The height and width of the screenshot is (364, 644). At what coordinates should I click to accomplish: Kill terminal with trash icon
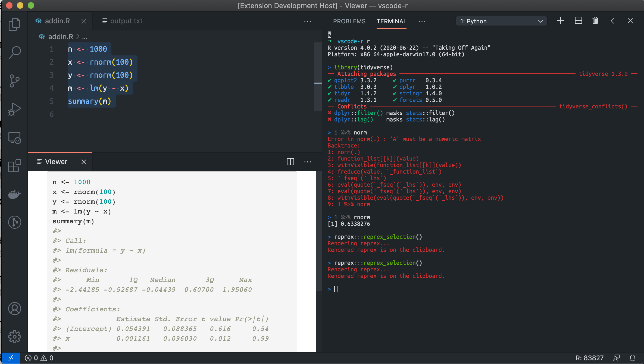595,21
